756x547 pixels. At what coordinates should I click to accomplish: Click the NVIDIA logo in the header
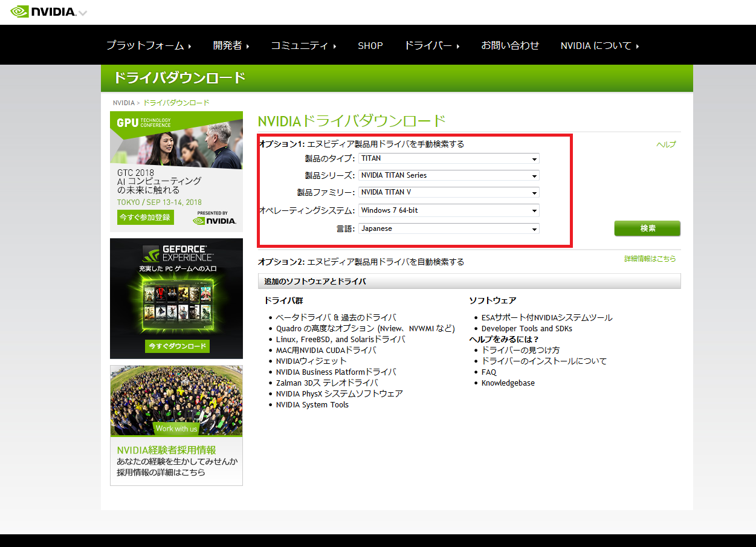tap(44, 11)
